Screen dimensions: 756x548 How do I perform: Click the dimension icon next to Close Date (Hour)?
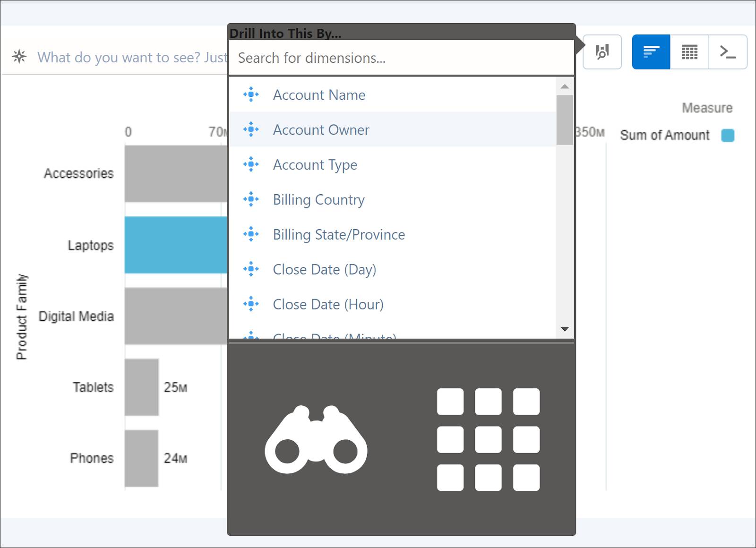point(251,304)
